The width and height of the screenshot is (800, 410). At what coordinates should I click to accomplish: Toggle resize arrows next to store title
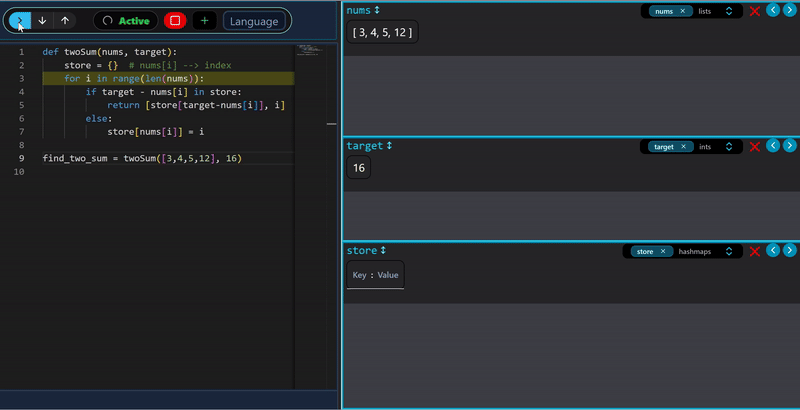tap(383, 251)
